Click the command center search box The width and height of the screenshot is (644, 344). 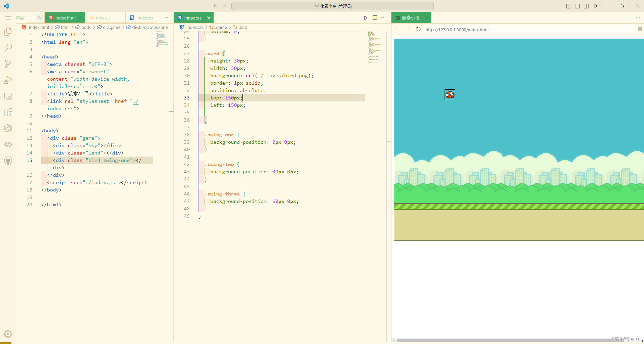332,6
